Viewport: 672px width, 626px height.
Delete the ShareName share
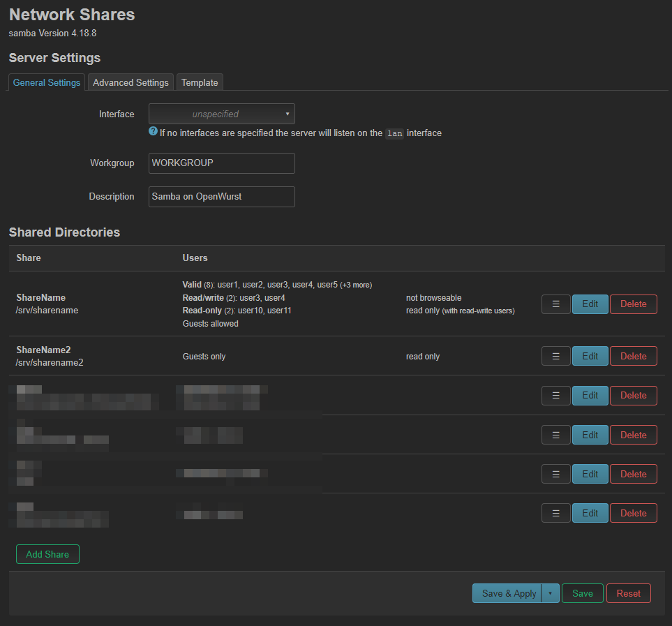point(633,304)
